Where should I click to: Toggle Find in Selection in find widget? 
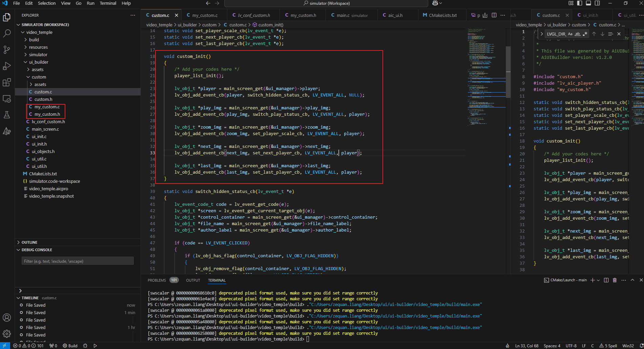[x=610, y=34]
